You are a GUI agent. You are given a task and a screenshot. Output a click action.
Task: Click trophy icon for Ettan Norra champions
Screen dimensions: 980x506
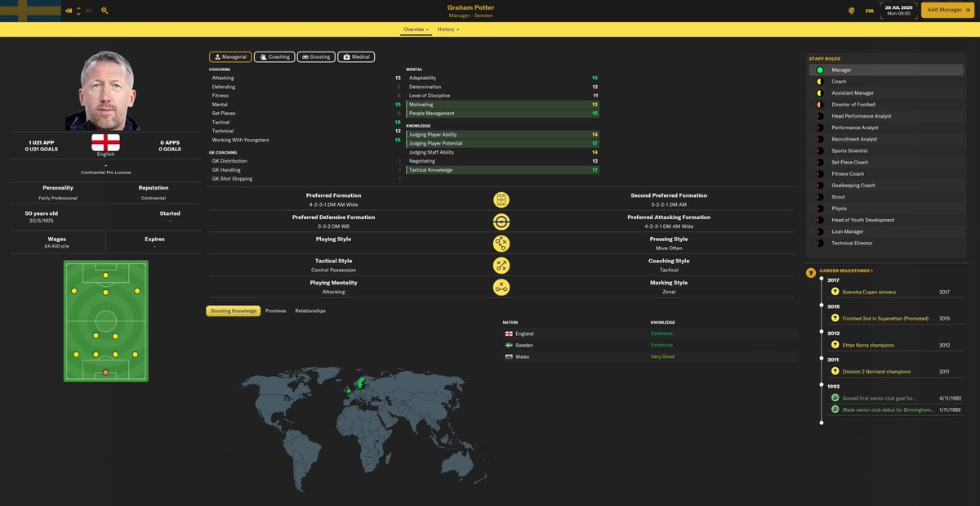pyautogui.click(x=835, y=345)
